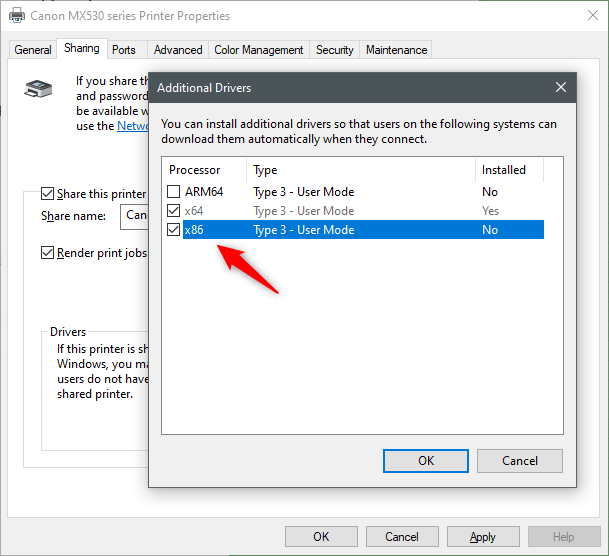Click the shared printer icon in Sharing tab

pyautogui.click(x=38, y=89)
